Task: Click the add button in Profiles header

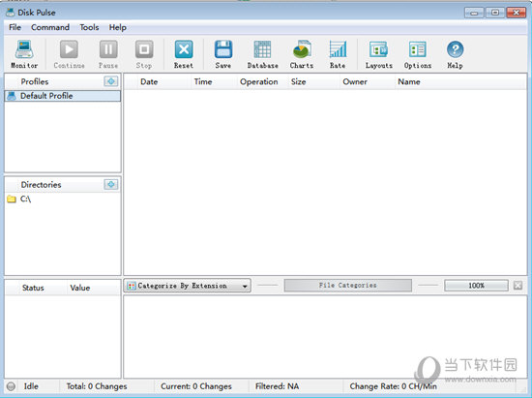Action: (x=111, y=81)
